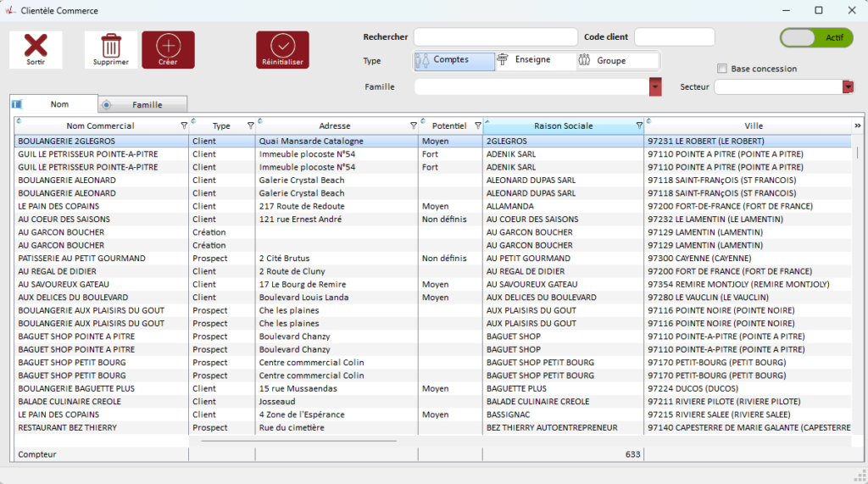Click the Supprimer trash can icon
868x484 pixels.
click(x=111, y=45)
